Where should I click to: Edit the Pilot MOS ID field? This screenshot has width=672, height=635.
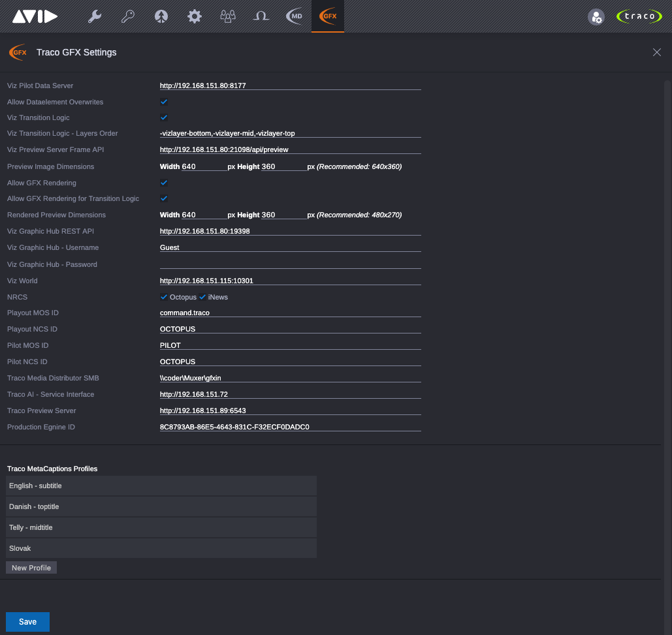(x=290, y=345)
